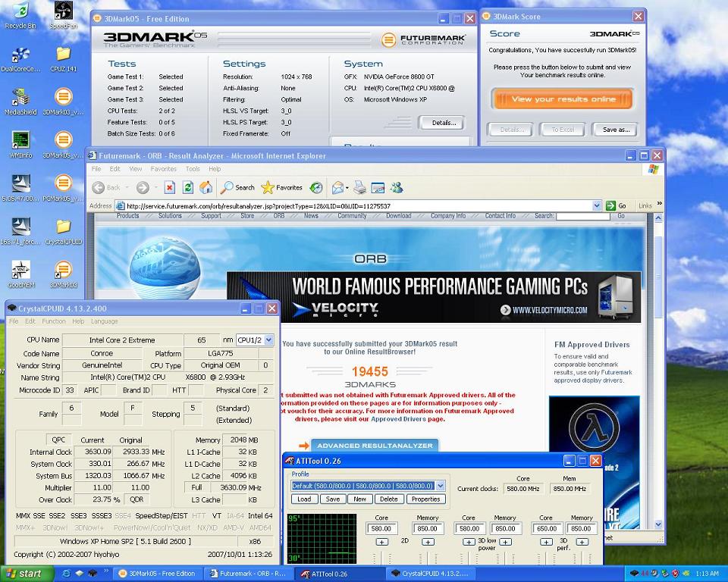Click Load button in ATITool
This screenshot has height=582, width=728.
pyautogui.click(x=305, y=499)
